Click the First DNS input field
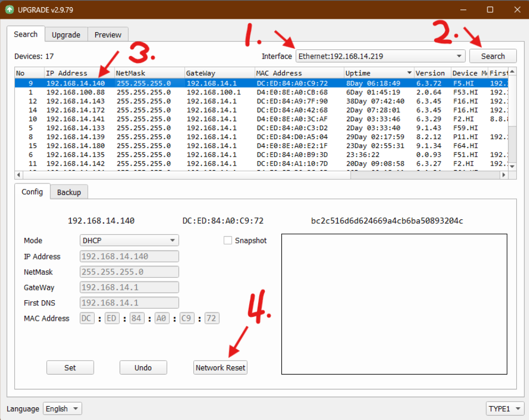Screen dimensions: 529x420 [x=129, y=303]
